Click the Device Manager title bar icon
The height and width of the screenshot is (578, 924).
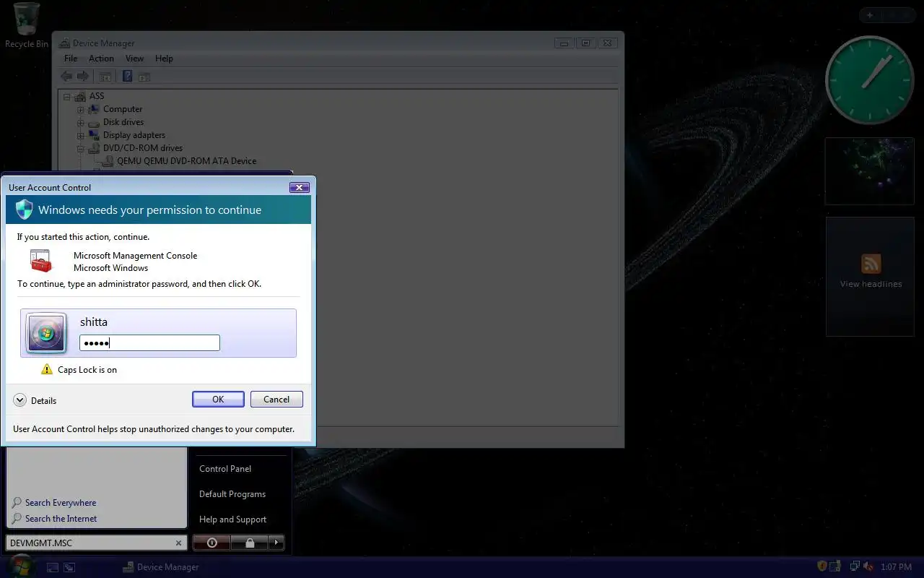click(64, 43)
